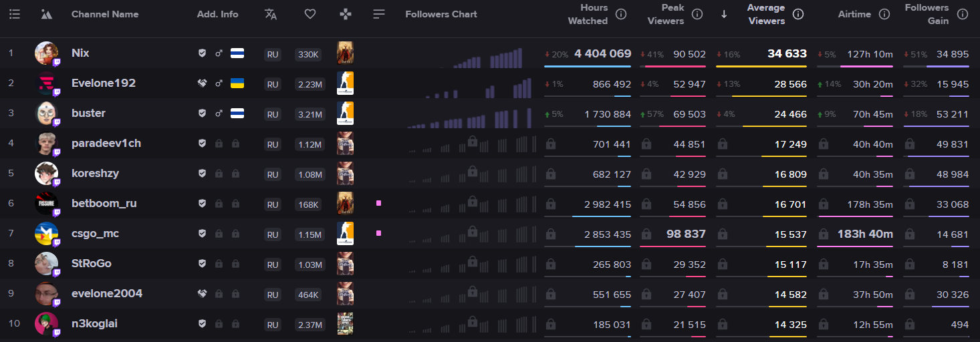Click the list view icon in header
This screenshot has width=980, height=342.
pyautogui.click(x=15, y=14)
